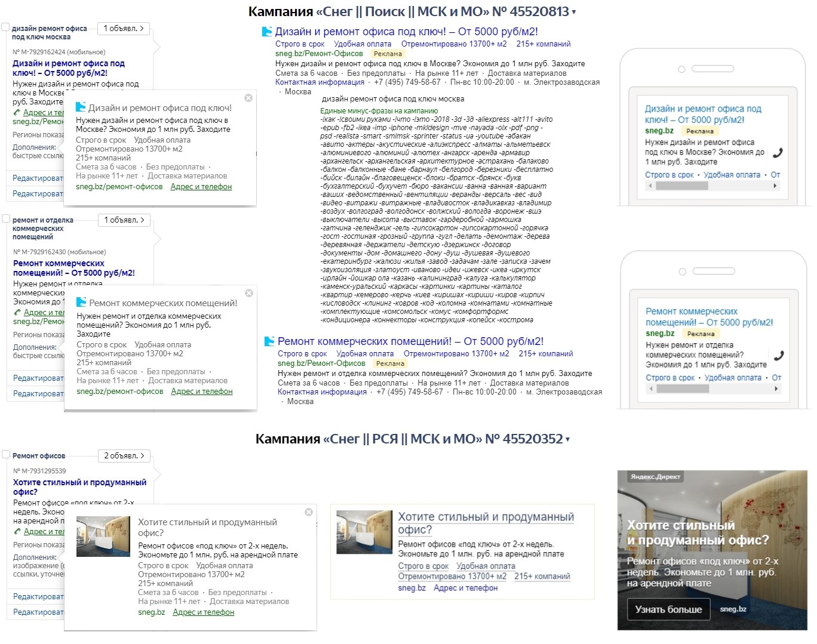817x644 pixels.
Task: Click 'Отремонтировано 13700+ м2' in the 'Дизайн и ремонт офиса' desktop ad
Action: [454, 44]
